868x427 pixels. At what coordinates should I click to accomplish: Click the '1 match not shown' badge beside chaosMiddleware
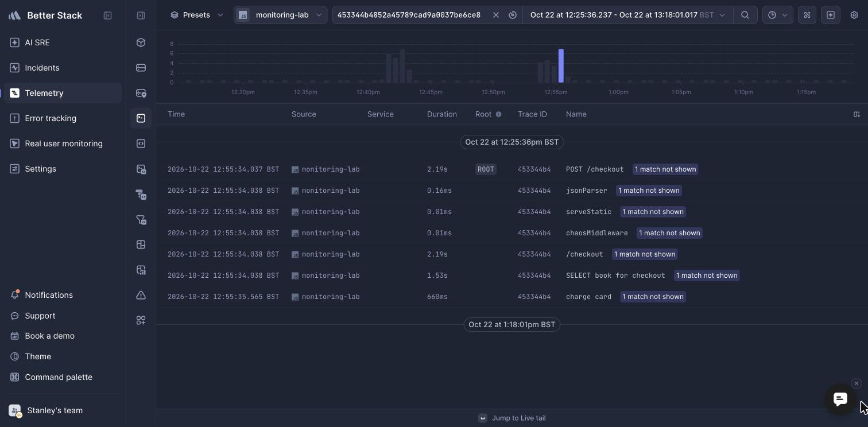pyautogui.click(x=669, y=233)
